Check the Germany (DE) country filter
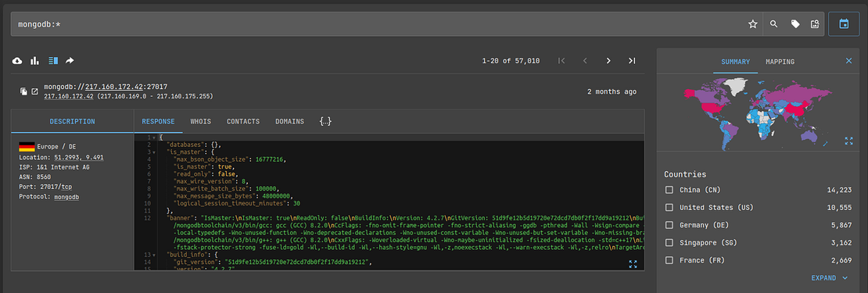Viewport: 868px width, 293px height. 669,225
